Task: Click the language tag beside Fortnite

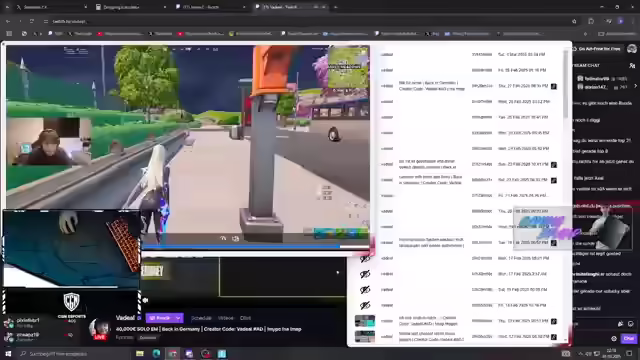Action: pos(148,338)
